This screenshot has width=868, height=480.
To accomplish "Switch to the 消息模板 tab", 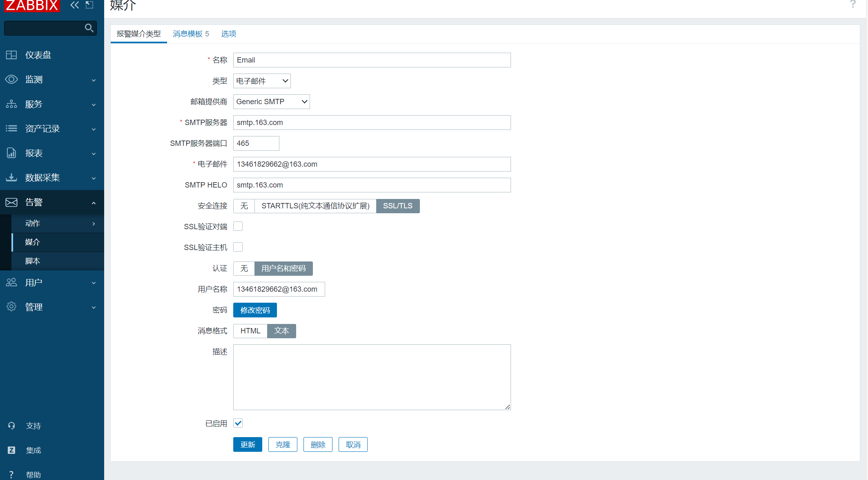I will 191,34.
